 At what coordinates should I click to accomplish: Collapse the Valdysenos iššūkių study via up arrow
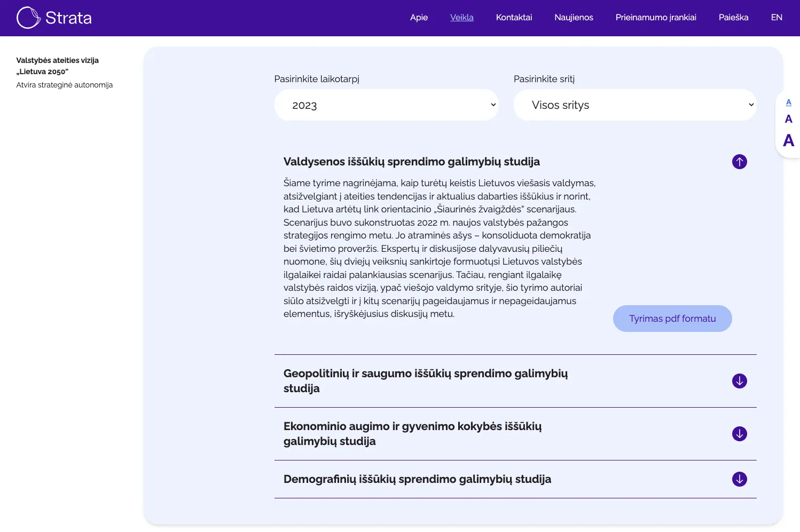739,161
